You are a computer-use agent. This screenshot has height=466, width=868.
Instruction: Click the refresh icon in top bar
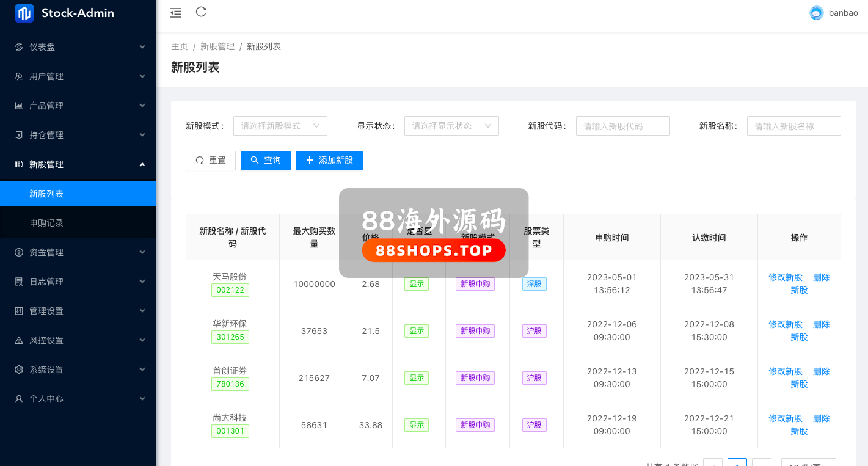click(201, 12)
